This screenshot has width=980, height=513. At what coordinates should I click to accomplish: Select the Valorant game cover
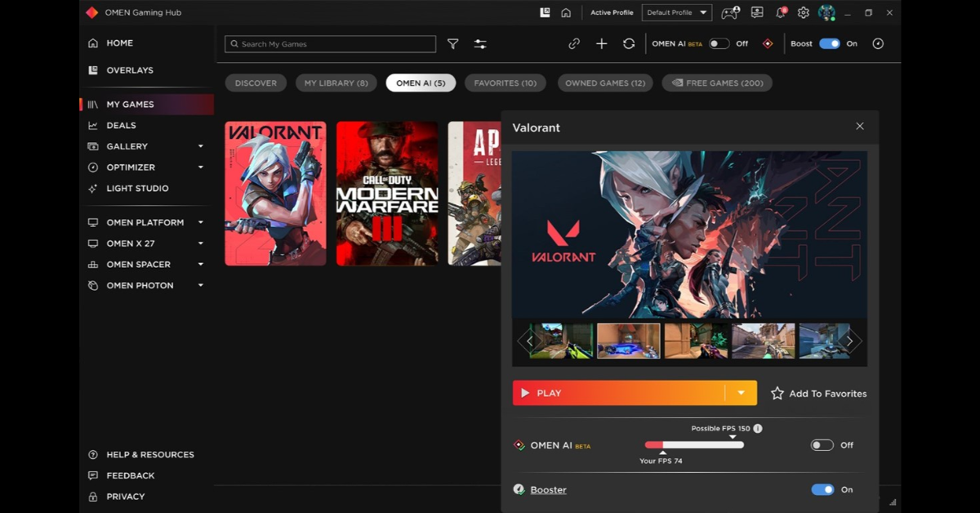click(x=275, y=194)
